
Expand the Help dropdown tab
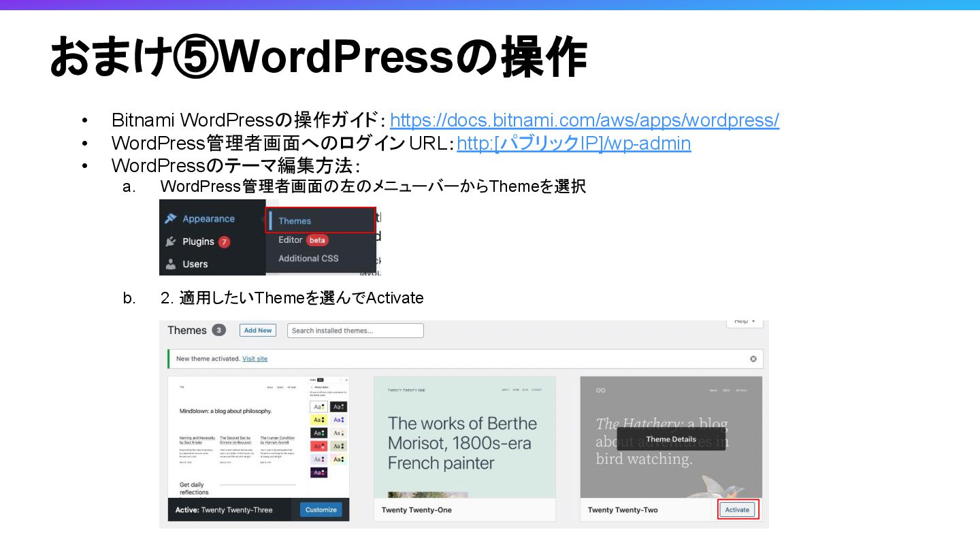tap(745, 322)
